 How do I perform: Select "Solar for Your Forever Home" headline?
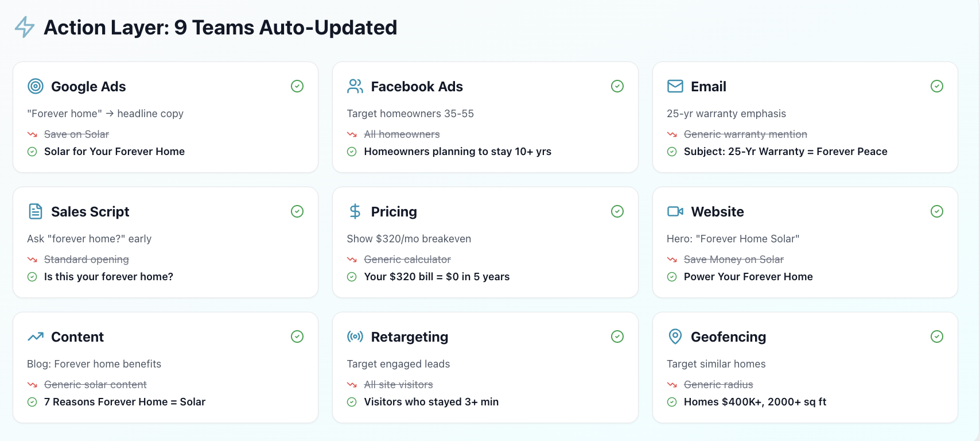point(114,152)
